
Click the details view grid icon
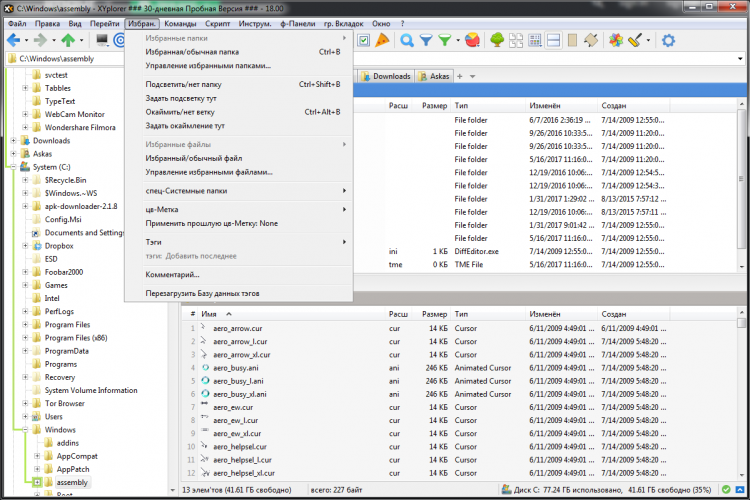535,41
